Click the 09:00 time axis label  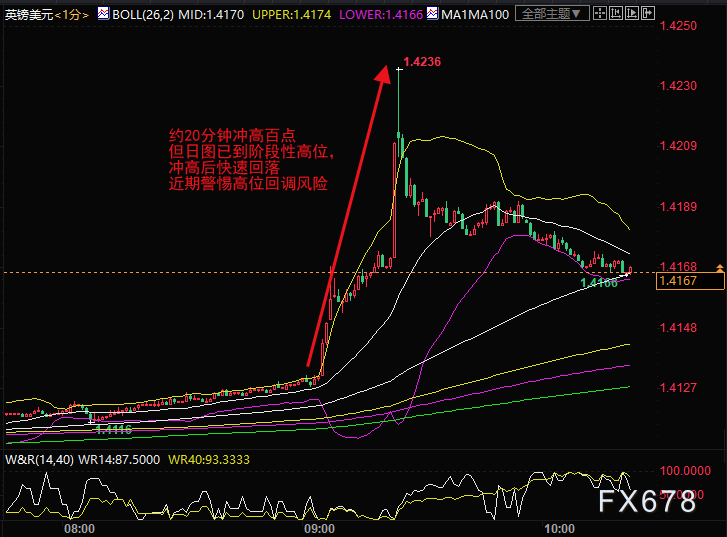click(x=319, y=529)
